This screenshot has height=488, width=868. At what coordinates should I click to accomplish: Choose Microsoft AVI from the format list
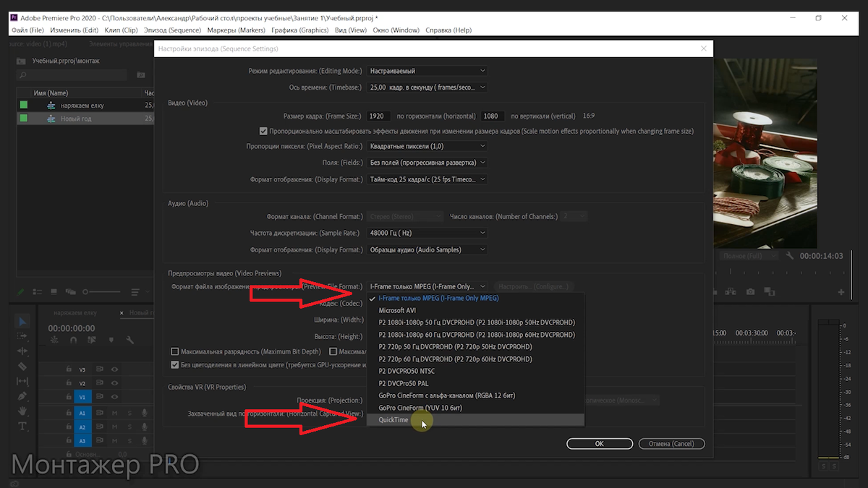coord(475,310)
